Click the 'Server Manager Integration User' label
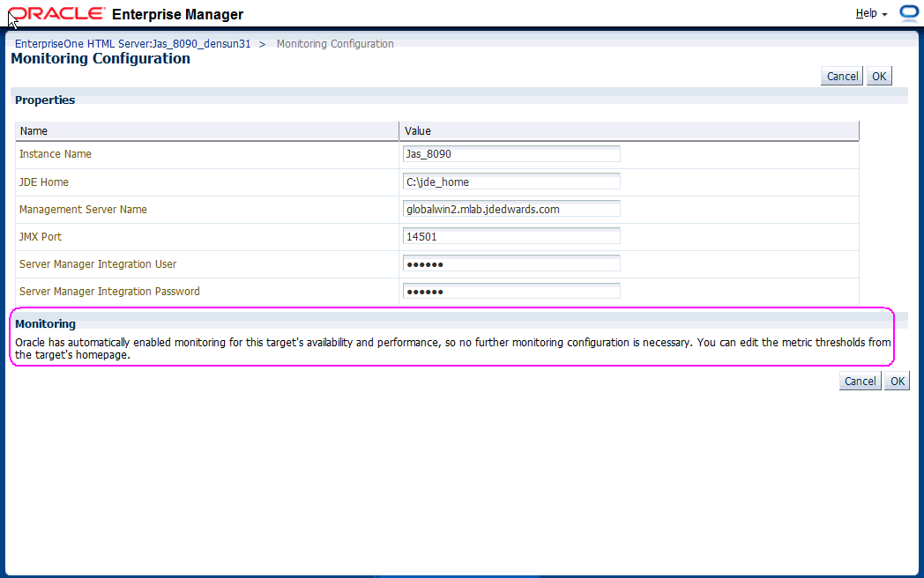Screen dimensions: 924x578 click(98, 264)
